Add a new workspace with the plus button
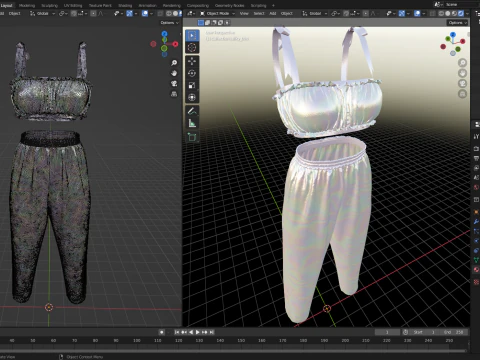The image size is (480, 360). coord(273,5)
